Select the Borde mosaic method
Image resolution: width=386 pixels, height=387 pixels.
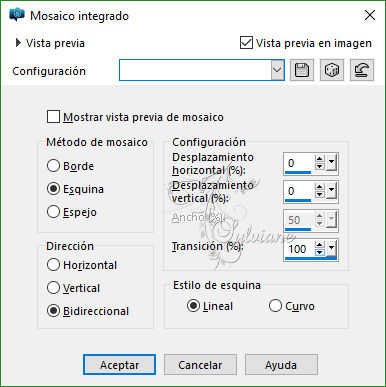(53, 166)
